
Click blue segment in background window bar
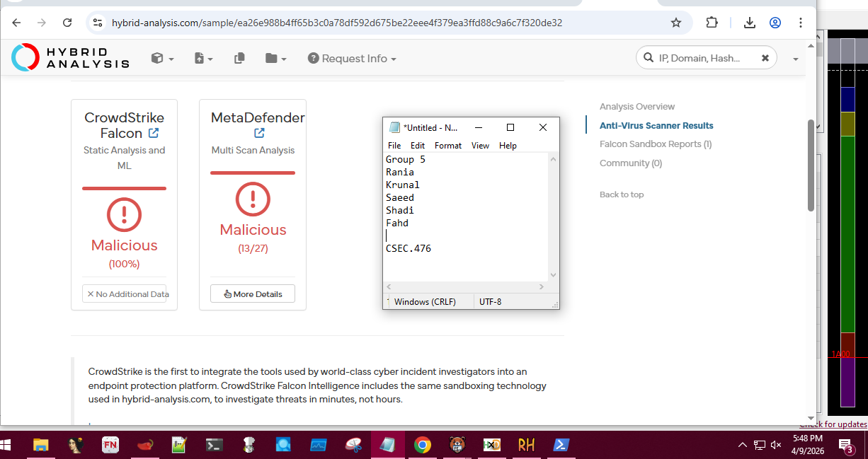point(847,100)
